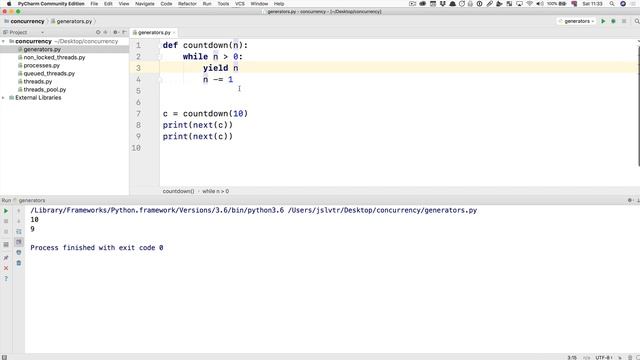
Task: Pin the Run tab
Action: tap(6, 258)
